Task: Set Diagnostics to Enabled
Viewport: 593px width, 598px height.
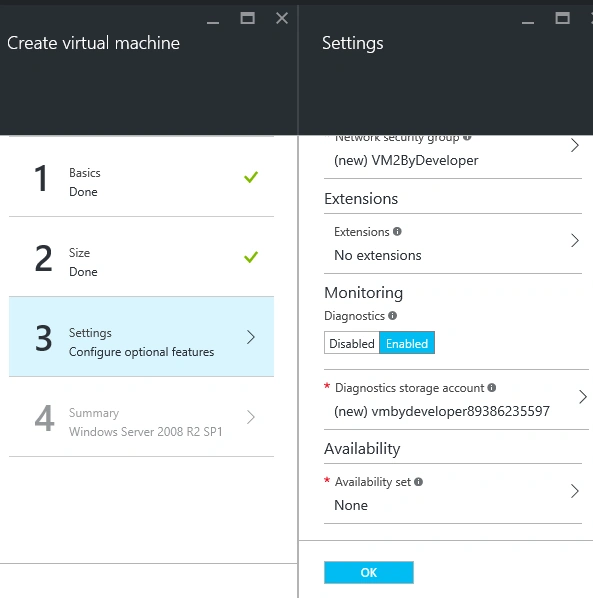Action: [x=407, y=343]
